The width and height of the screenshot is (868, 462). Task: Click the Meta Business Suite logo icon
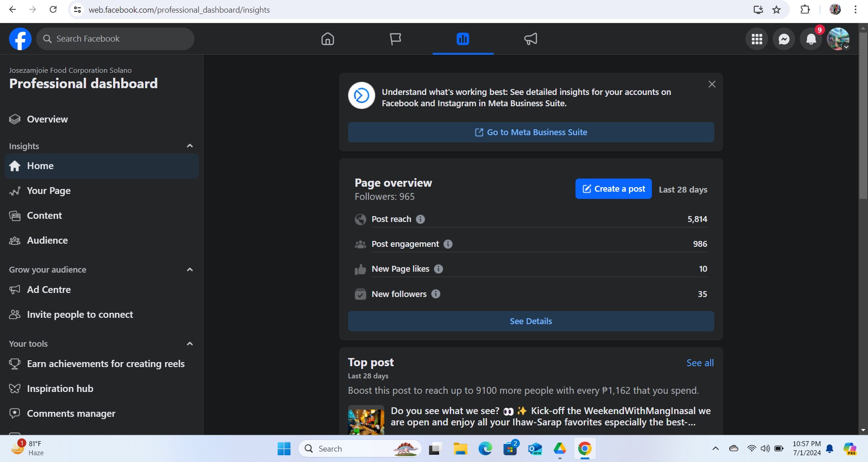[x=362, y=95]
